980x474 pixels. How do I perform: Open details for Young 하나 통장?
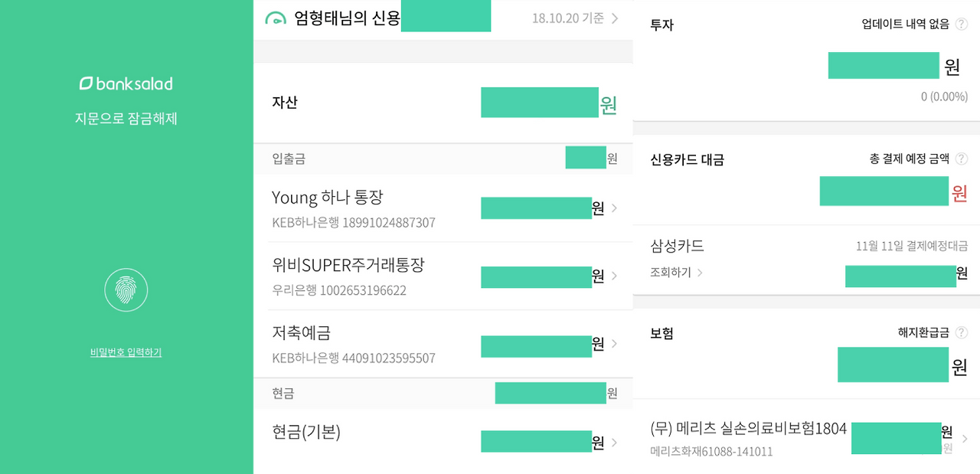(444, 208)
